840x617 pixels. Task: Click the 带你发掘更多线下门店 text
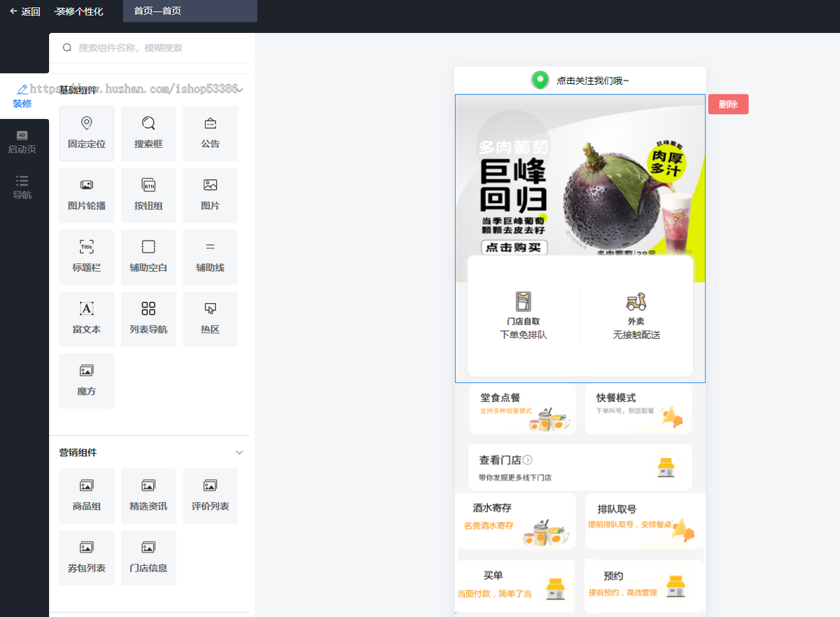(x=515, y=478)
